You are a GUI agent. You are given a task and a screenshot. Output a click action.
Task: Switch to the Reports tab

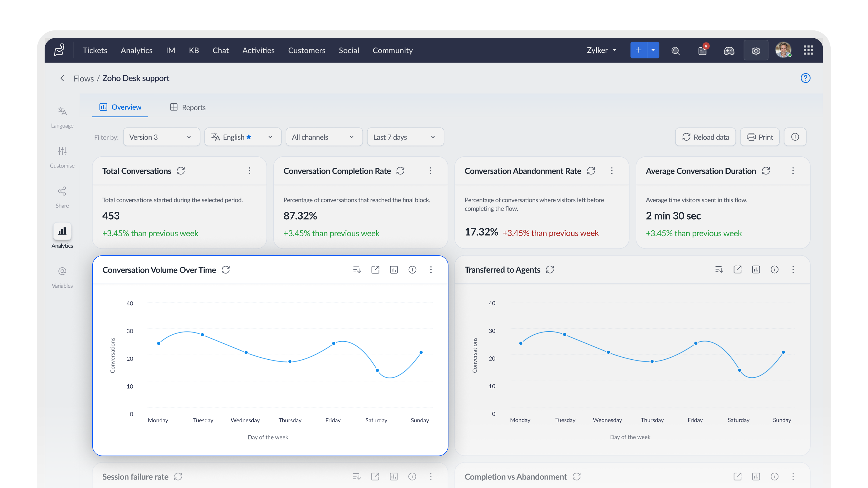click(188, 108)
